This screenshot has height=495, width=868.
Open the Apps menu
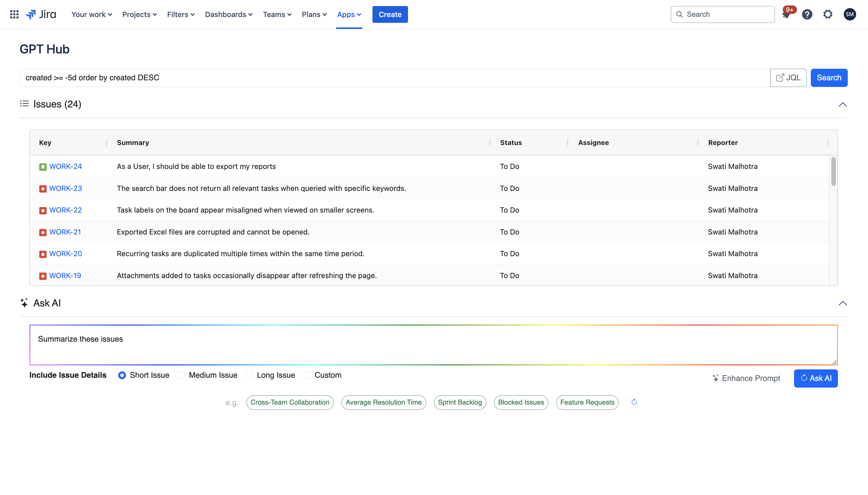(x=349, y=14)
